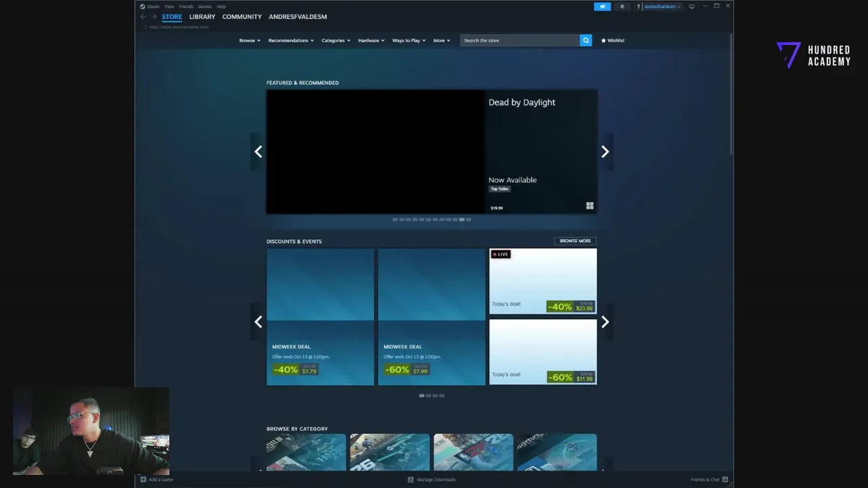The height and width of the screenshot is (488, 868).
Task: Expand the Ways to Play dropdown
Action: point(409,40)
